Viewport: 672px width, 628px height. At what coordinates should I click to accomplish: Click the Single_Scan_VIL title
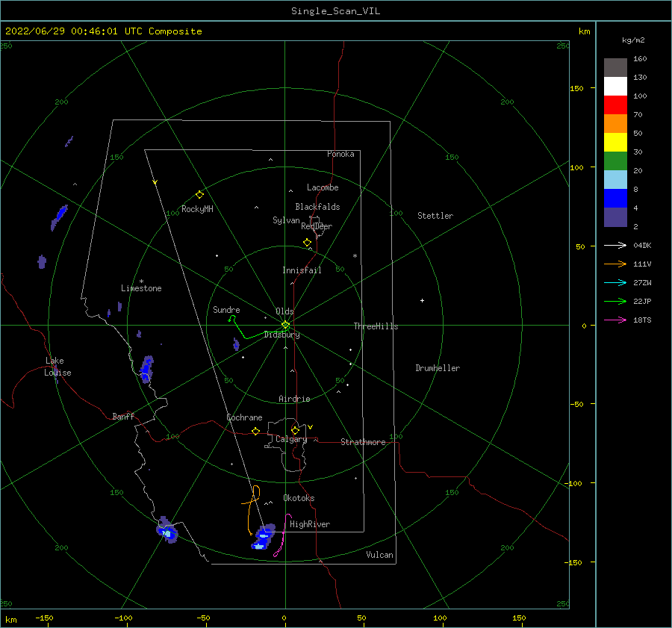(x=335, y=10)
